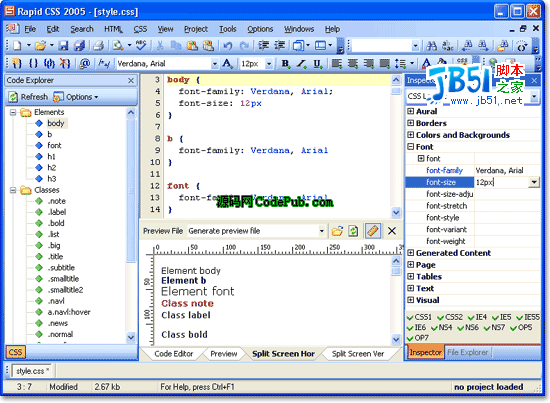The width and height of the screenshot is (550, 403).
Task: Click the Paste clipboard icon
Action: [192, 46]
